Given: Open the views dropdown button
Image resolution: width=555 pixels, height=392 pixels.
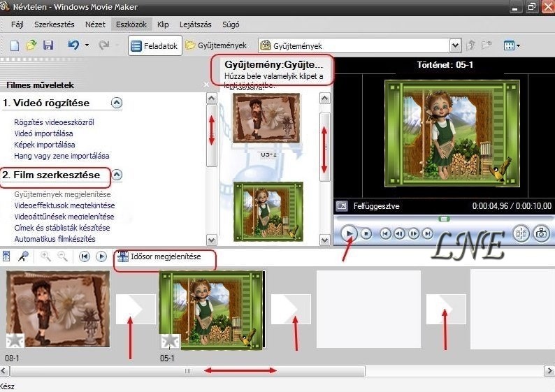Looking at the screenshot, I should click(x=512, y=45).
